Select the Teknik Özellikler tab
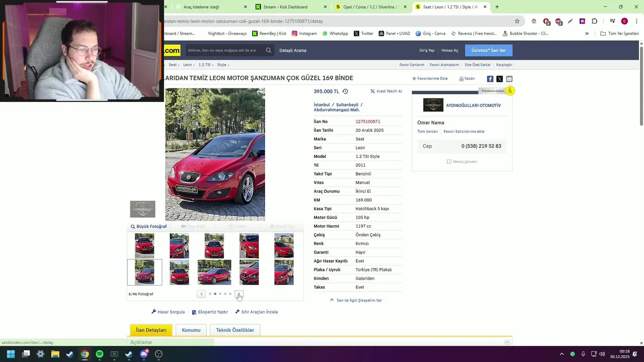 pyautogui.click(x=235, y=330)
